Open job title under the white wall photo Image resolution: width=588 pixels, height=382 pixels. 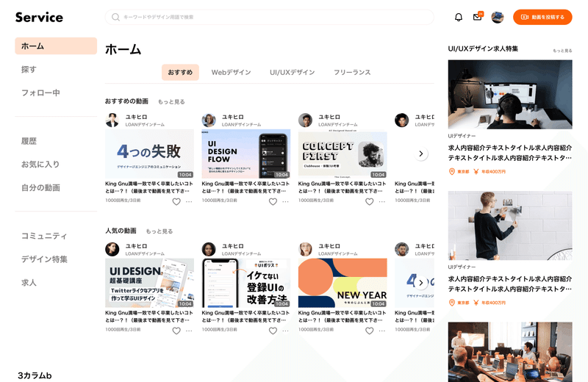pos(510,284)
